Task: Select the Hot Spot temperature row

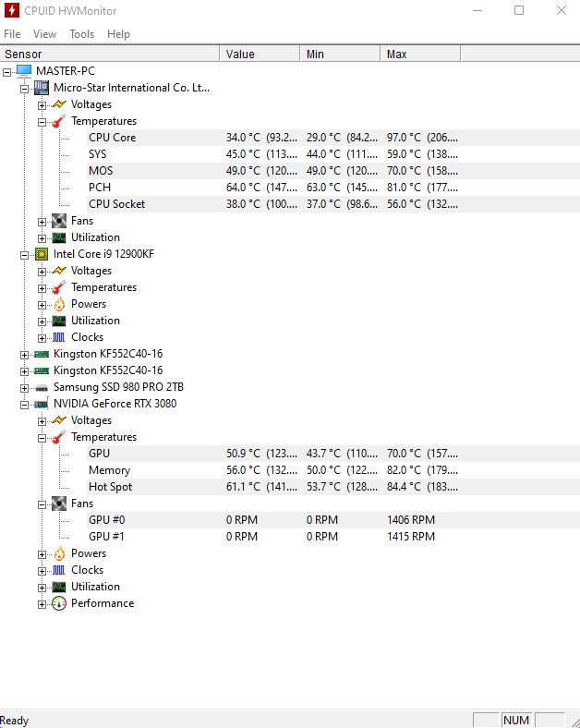Action: click(x=333, y=487)
